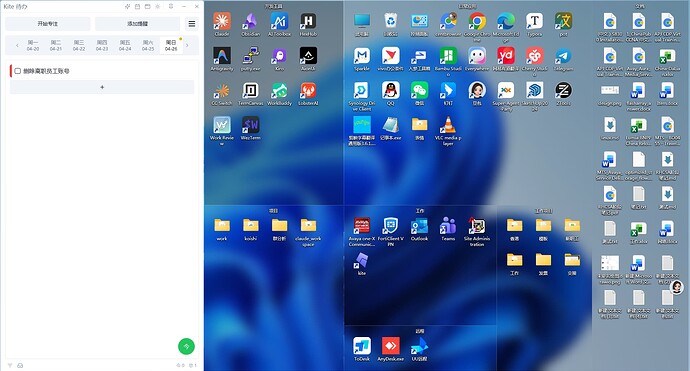Toggle the sun theme icon in Kite title bar
690x371 pixels.
click(x=158, y=7)
